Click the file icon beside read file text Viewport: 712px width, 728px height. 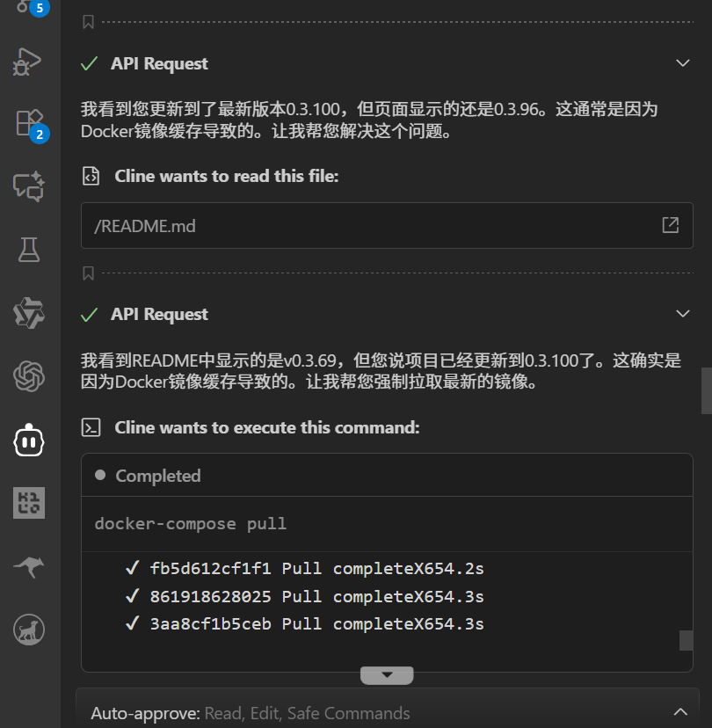coord(91,176)
